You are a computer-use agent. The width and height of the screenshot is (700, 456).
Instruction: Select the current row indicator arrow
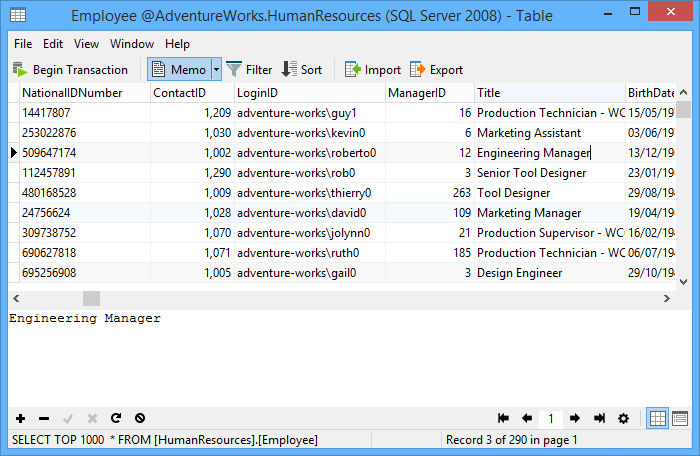pos(14,153)
